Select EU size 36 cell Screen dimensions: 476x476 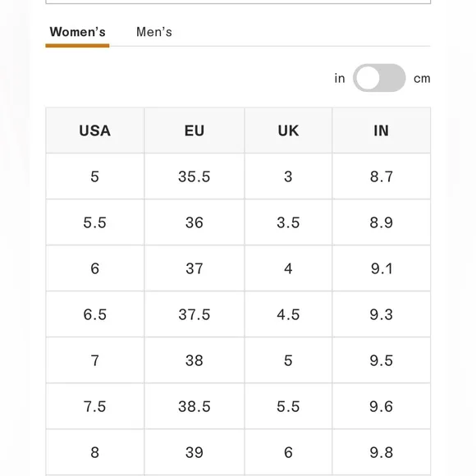(195, 222)
